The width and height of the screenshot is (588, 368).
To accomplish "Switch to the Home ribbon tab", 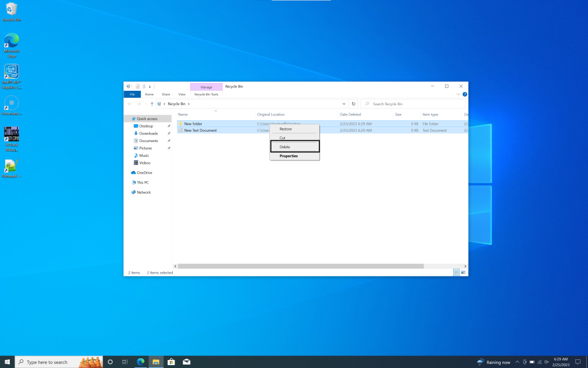I will [149, 94].
